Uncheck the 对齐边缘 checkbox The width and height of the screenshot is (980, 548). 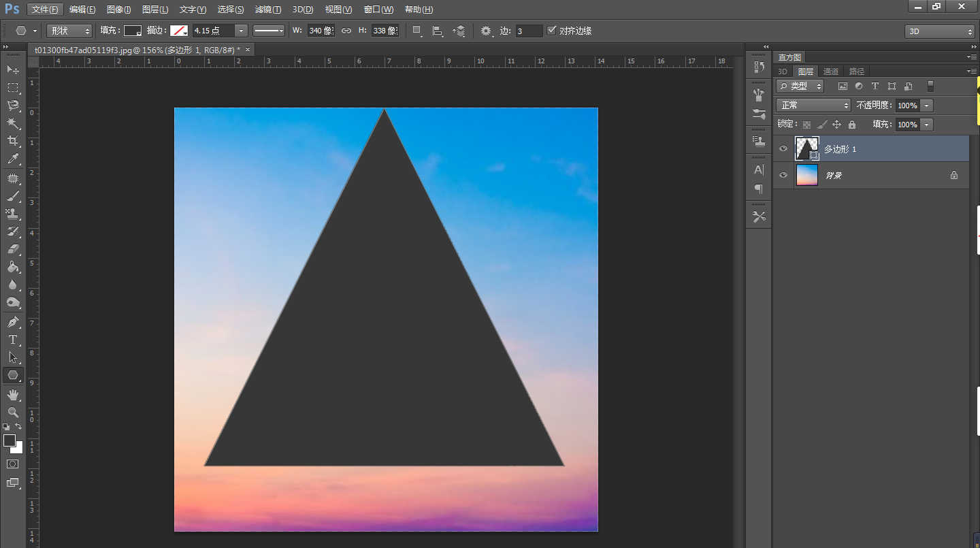coord(552,31)
